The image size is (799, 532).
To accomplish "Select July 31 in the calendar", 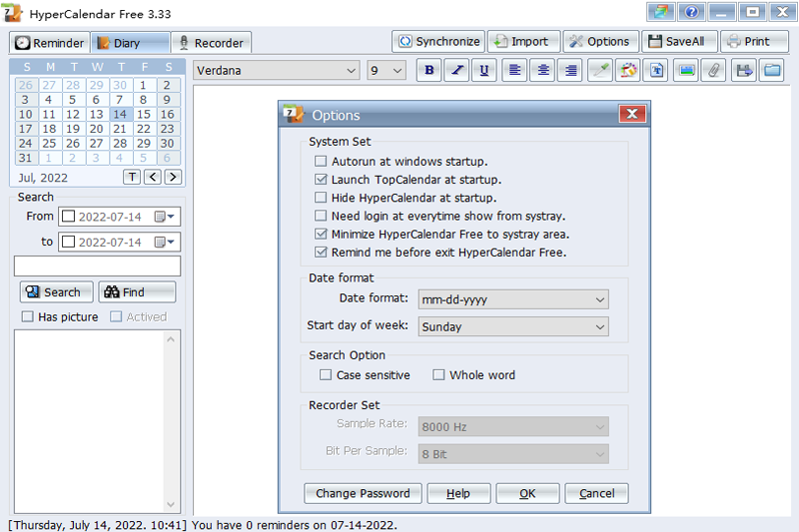I will (x=26, y=158).
